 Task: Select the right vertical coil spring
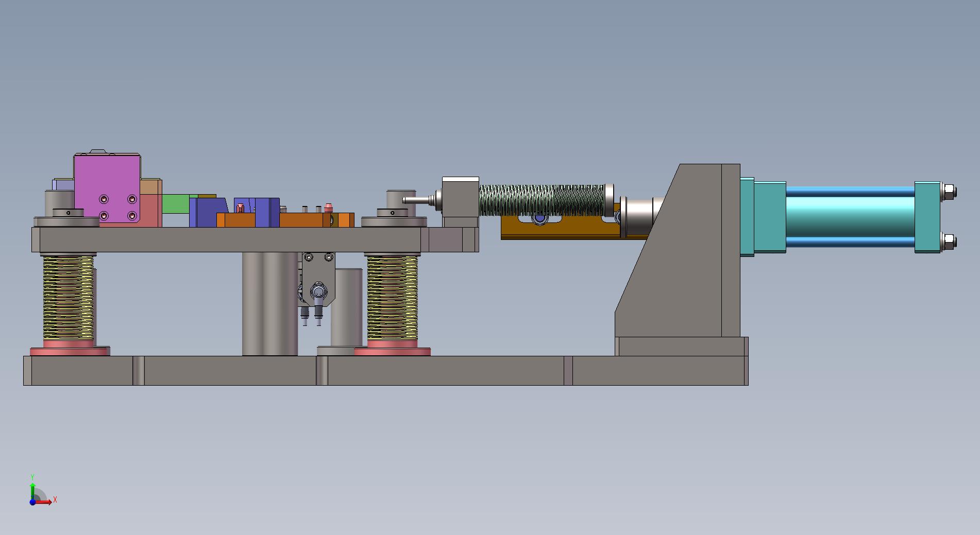pyautogui.click(x=392, y=298)
